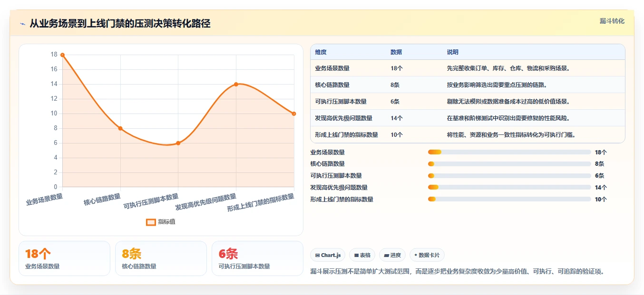Screen dimensions: 644x295
Task: Click the 14个 value in the table
Action: click(x=397, y=118)
